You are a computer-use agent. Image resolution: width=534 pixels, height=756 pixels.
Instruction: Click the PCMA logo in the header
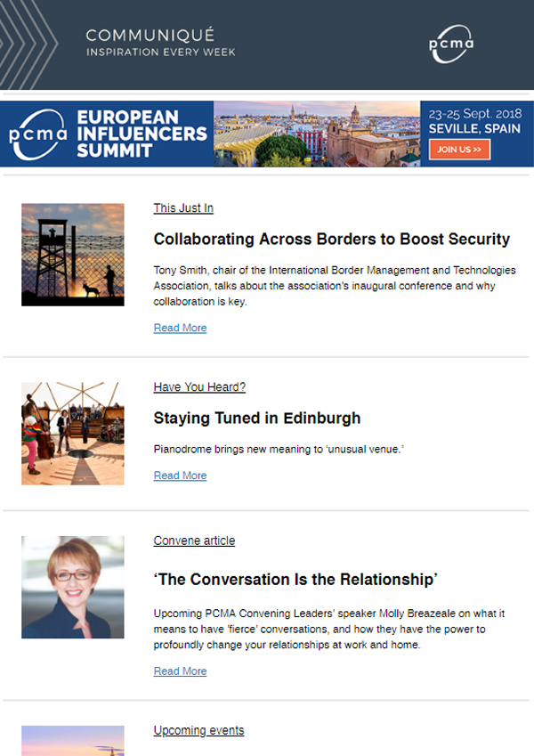(451, 44)
